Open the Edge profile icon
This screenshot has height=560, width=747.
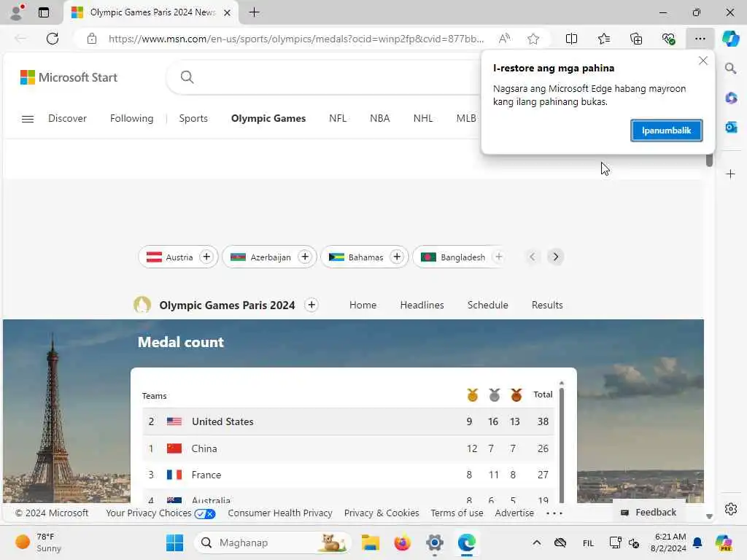click(x=18, y=12)
